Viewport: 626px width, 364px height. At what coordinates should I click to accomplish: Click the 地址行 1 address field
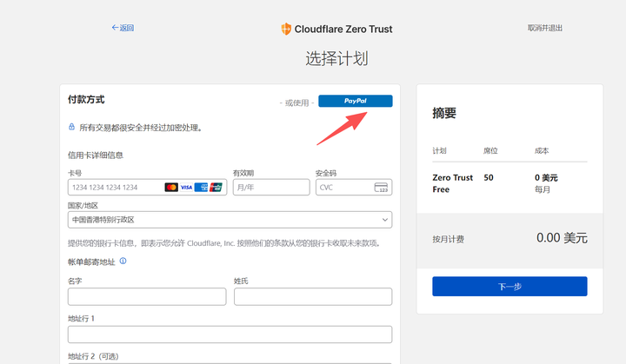pos(230,334)
